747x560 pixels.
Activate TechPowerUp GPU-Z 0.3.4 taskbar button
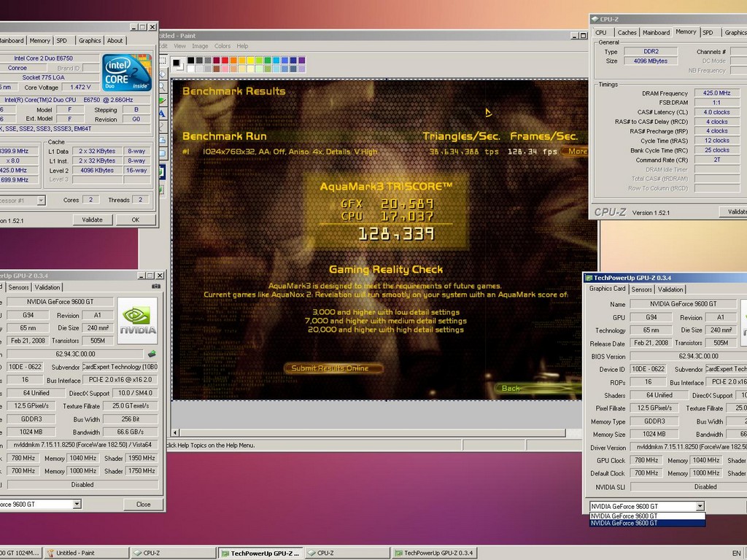[433, 553]
